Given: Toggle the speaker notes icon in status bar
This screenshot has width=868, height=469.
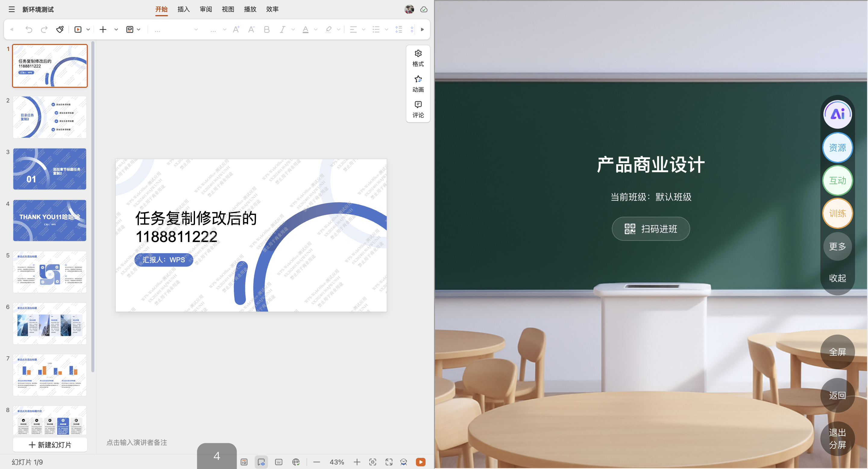Looking at the screenshot, I should click(279, 462).
